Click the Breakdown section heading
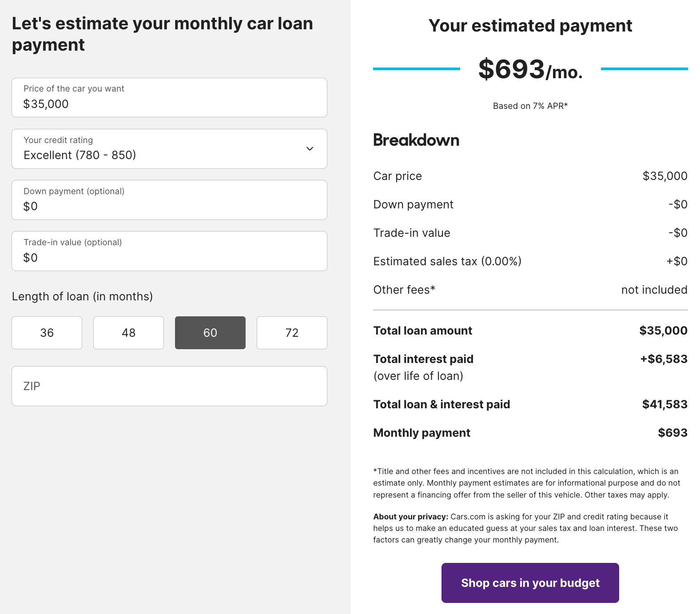 [416, 140]
